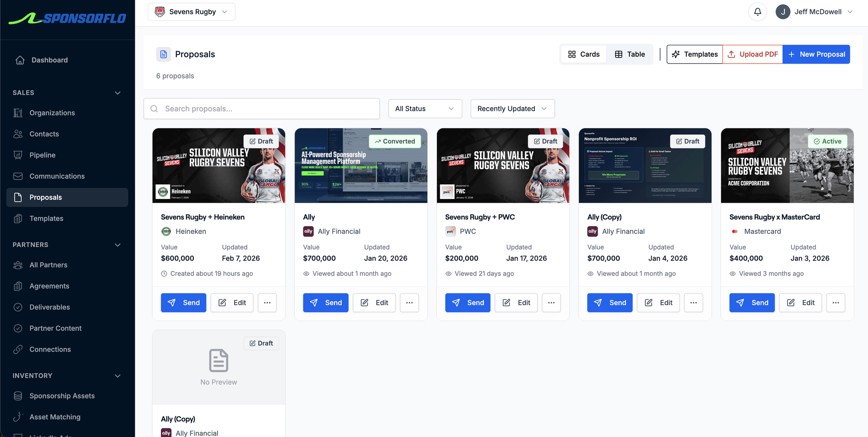Click the notification bell icon
Viewport: 868px width, 437px height.
click(x=758, y=11)
